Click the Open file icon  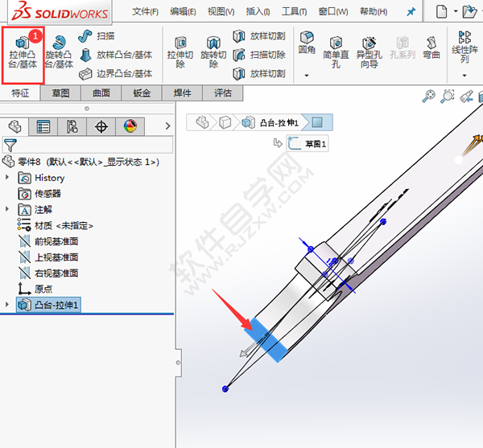click(x=469, y=12)
